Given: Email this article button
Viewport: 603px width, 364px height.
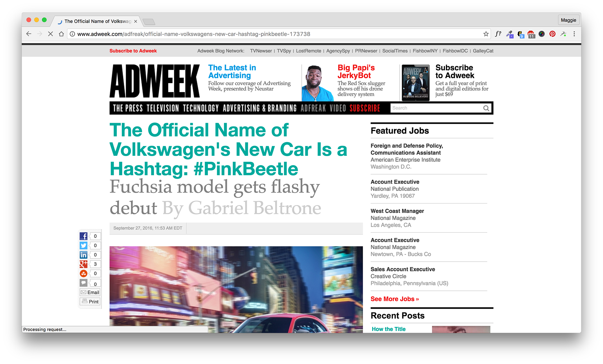Looking at the screenshot, I should (x=90, y=292).
